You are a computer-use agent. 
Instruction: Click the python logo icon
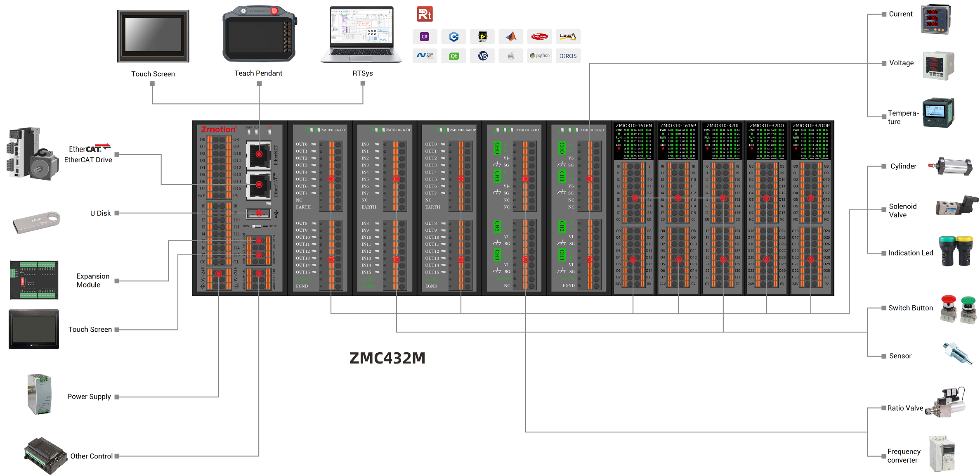point(540,56)
